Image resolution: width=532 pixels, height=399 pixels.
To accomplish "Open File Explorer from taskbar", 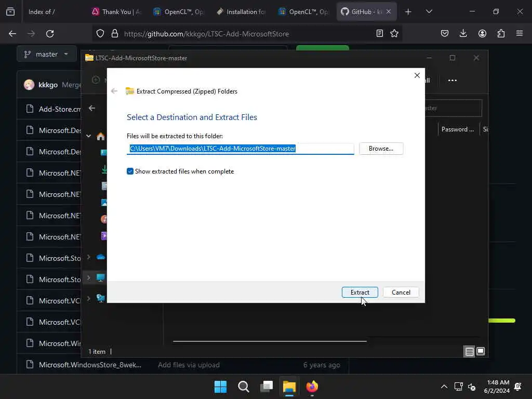I will click(289, 387).
